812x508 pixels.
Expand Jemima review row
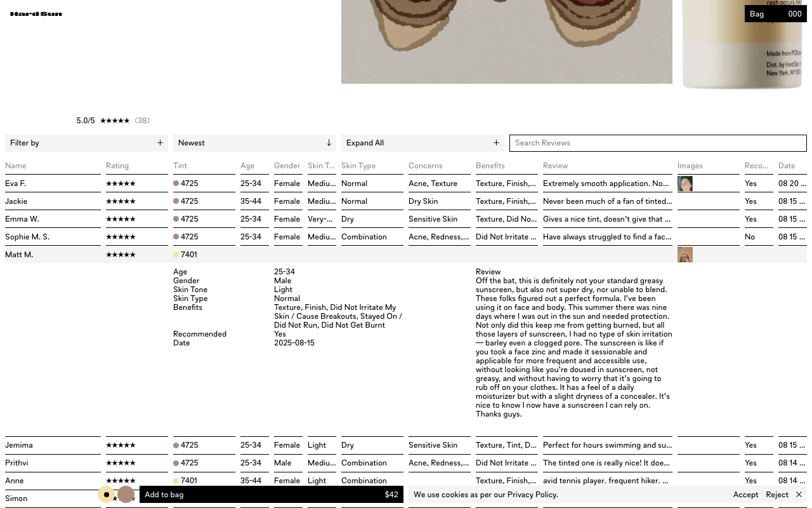[406, 445]
